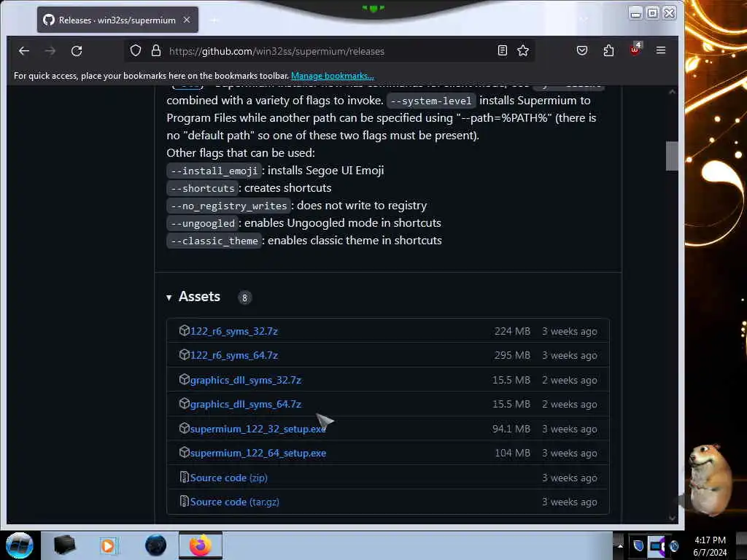Click package icon beside graphics_dll_syms_64.7z

(x=185, y=404)
